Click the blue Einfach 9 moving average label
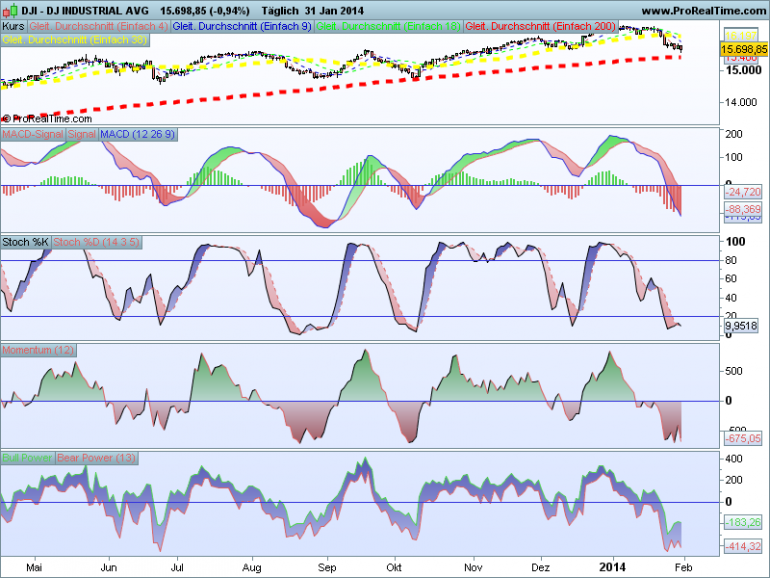The width and height of the screenshot is (770, 578). [242, 27]
